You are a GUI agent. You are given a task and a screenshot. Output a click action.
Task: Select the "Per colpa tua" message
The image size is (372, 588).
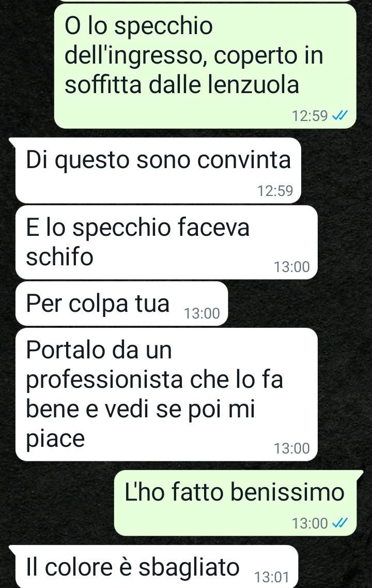pos(122,304)
